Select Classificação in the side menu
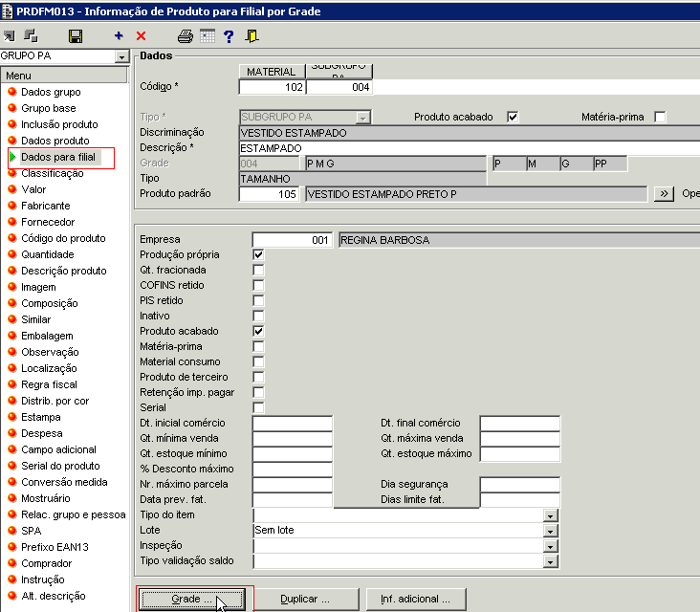 click(52, 173)
